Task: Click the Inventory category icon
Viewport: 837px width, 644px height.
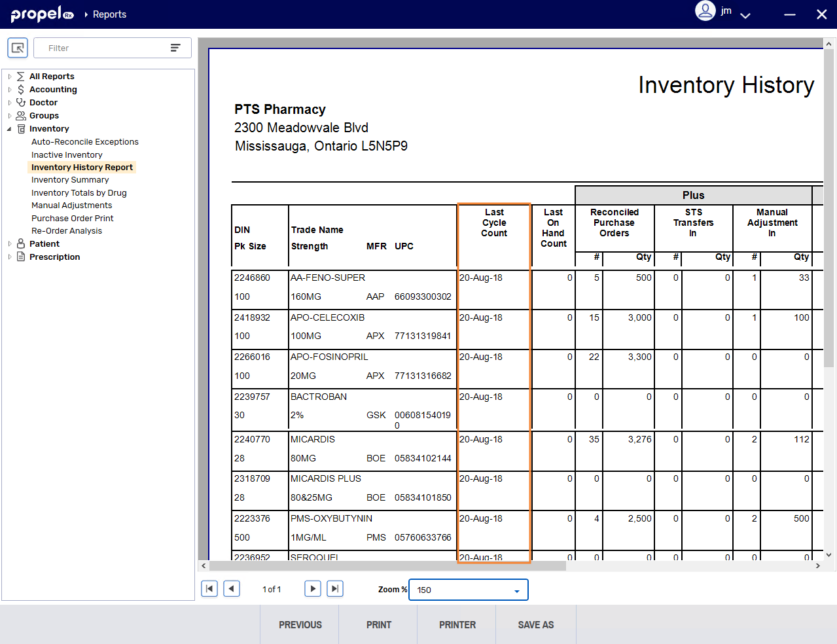Action: point(21,129)
